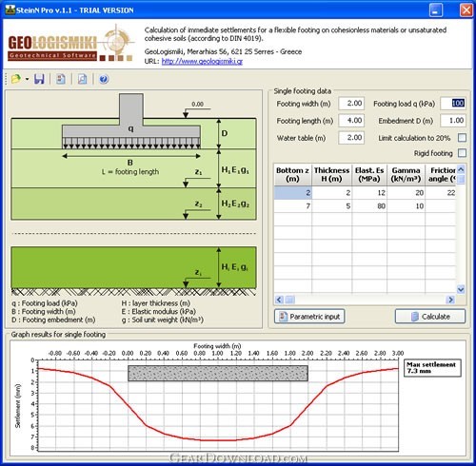
Task: Select the Water table input field
Action: (351, 138)
